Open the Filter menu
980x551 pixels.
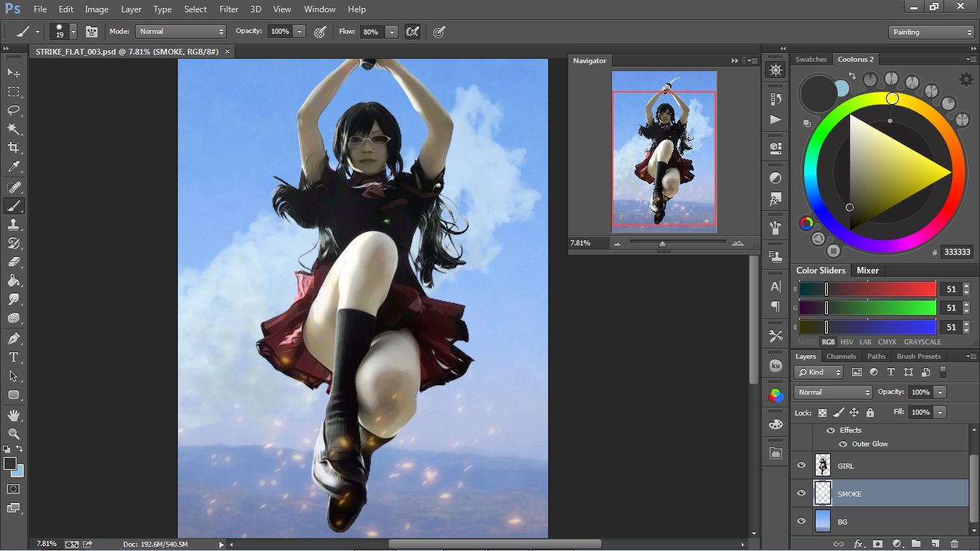(229, 9)
